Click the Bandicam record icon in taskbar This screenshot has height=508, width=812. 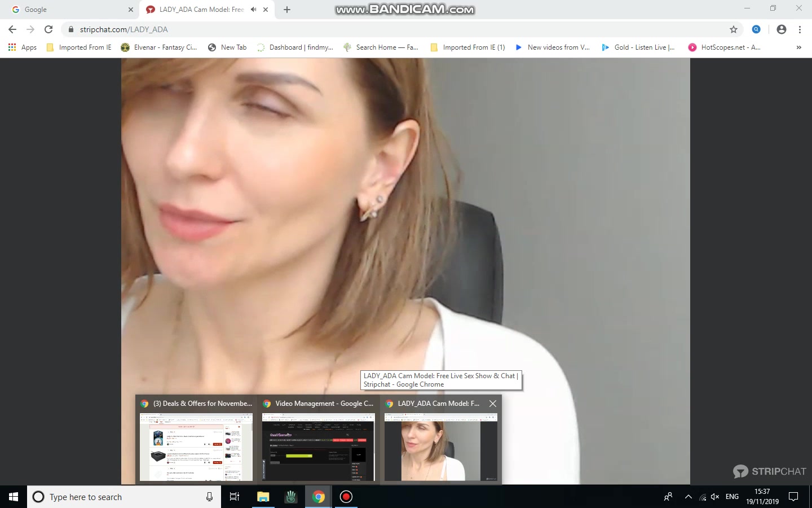click(346, 497)
